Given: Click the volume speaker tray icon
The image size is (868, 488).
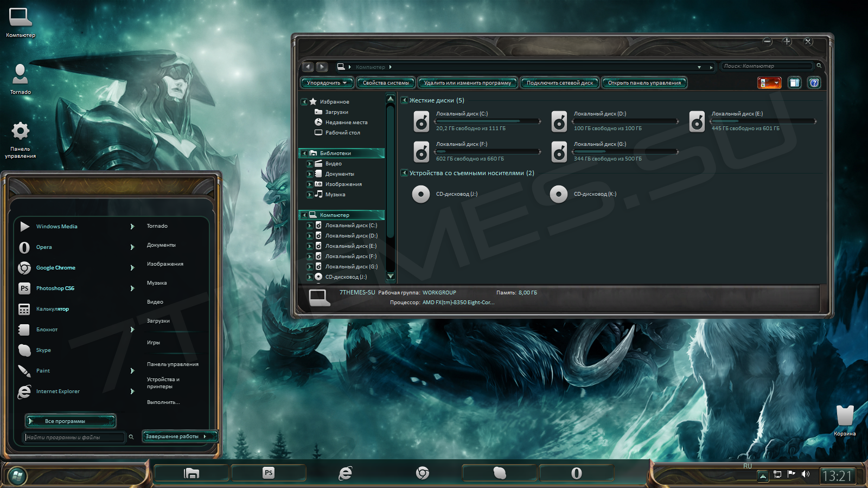Looking at the screenshot, I should (x=806, y=474).
